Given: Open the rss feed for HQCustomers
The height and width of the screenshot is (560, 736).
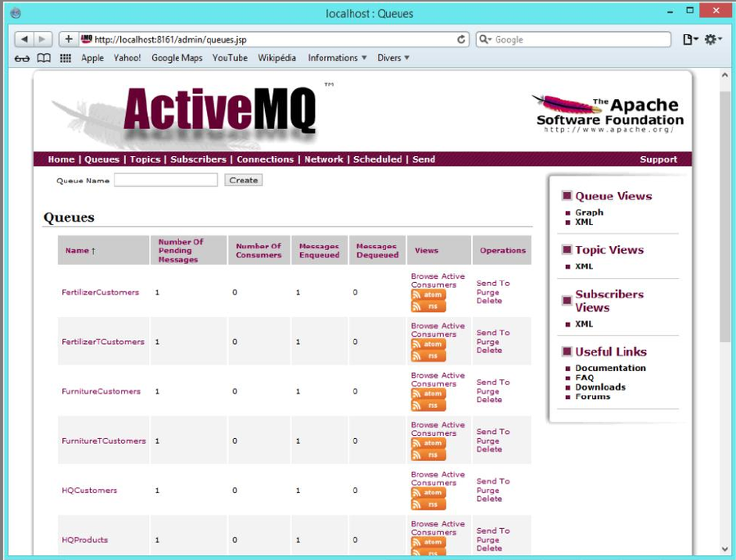Looking at the screenshot, I should click(428, 504).
